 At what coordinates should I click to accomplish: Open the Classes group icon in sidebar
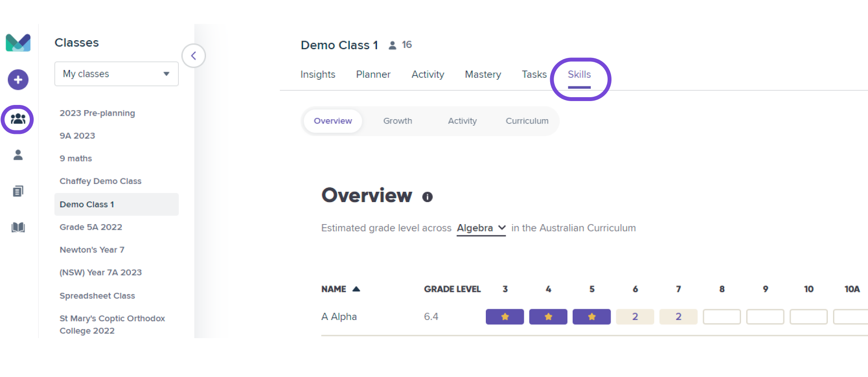pyautogui.click(x=18, y=119)
